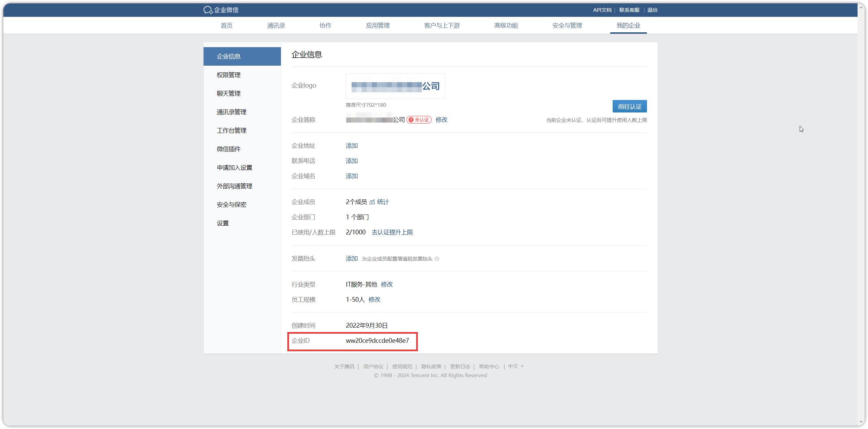
Task: Open the 隐私政策 footer link
Action: pos(431,367)
